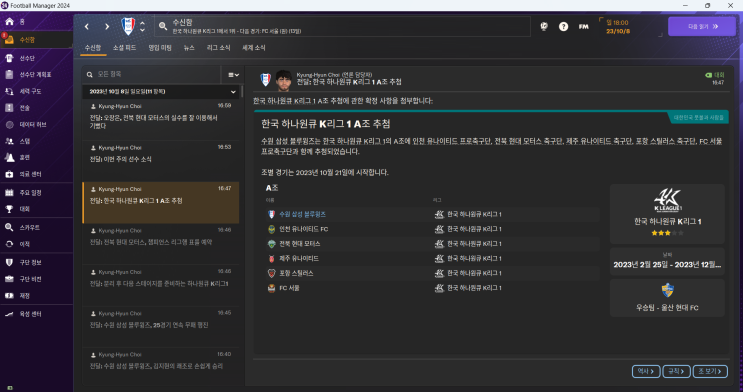The image size is (743, 392).
Task: Open 세력 구도 dynamics icon
Action: [x=9, y=91]
